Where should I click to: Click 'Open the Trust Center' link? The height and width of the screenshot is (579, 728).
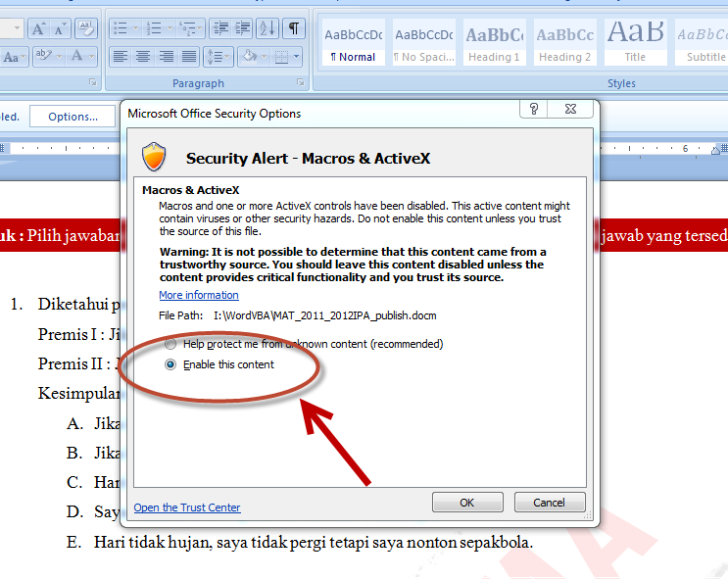(x=187, y=507)
